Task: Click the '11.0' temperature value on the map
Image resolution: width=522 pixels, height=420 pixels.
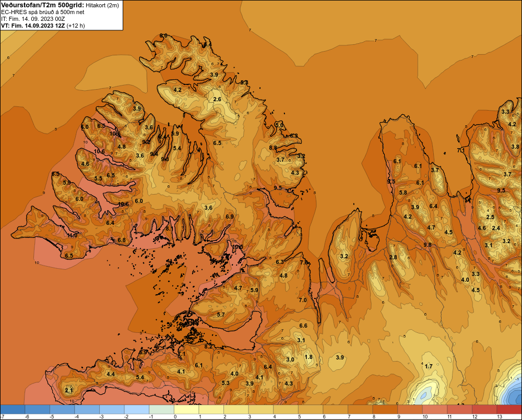Action: (72, 235)
